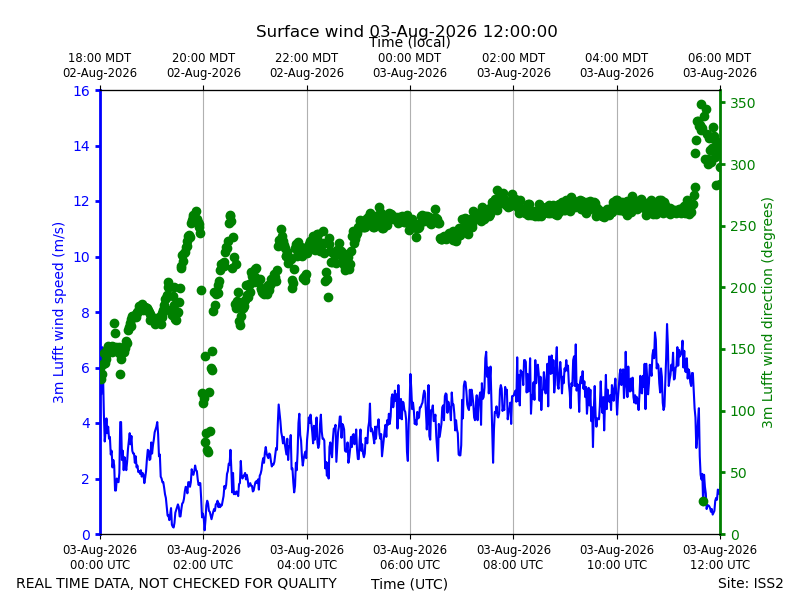This screenshot has width=800, height=600.
Task: Click the '04:00 MDT 03-Aug-2026' top label
Action: click(x=616, y=65)
